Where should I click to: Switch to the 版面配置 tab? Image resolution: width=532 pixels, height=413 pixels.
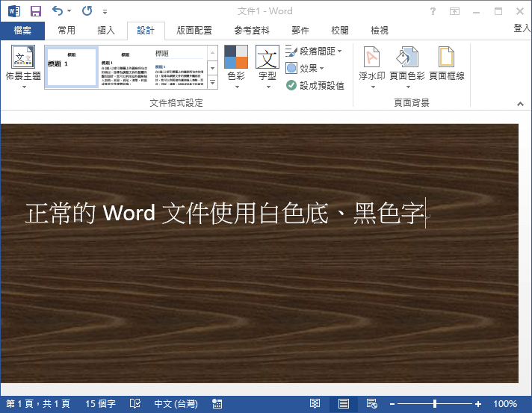coord(194,31)
